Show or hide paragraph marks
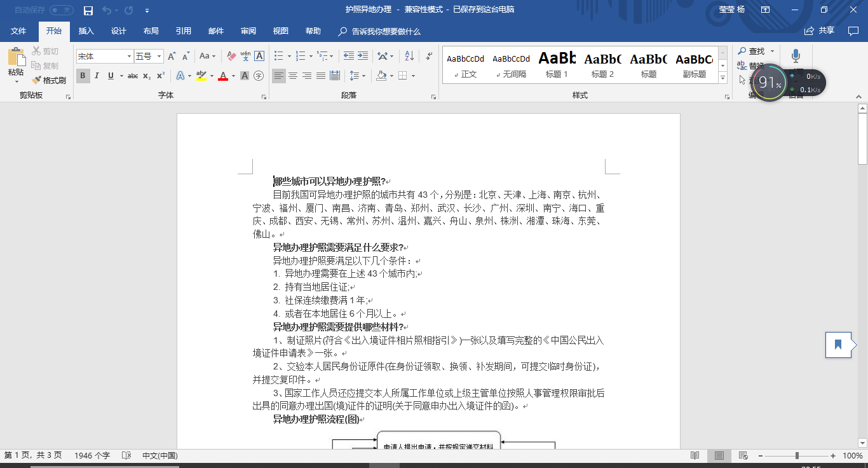 tap(429, 57)
